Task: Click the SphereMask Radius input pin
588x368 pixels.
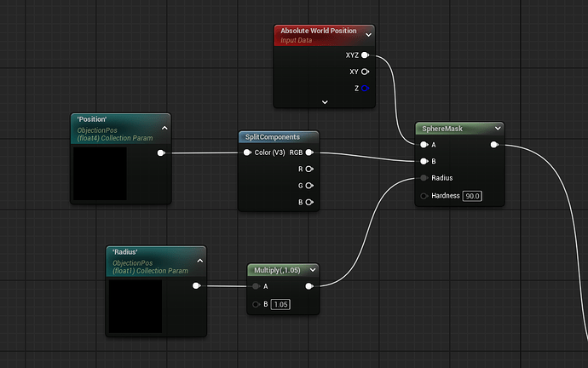Action: coord(424,178)
